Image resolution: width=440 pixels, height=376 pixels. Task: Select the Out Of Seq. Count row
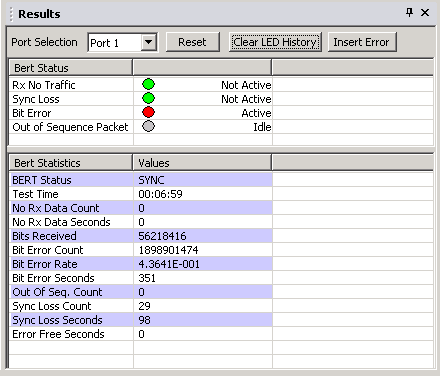[141, 292]
